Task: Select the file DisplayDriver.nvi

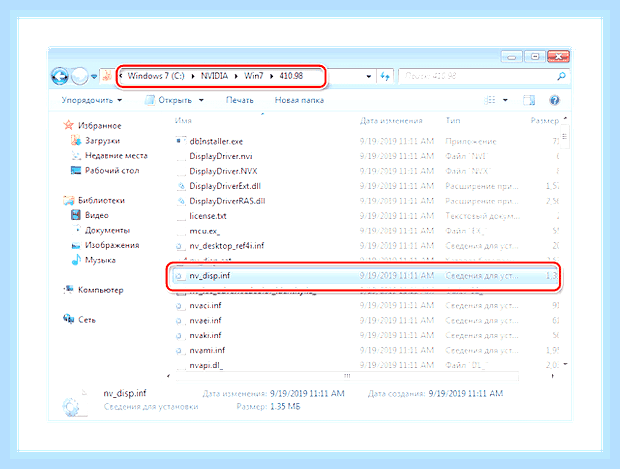Action: click(x=221, y=156)
